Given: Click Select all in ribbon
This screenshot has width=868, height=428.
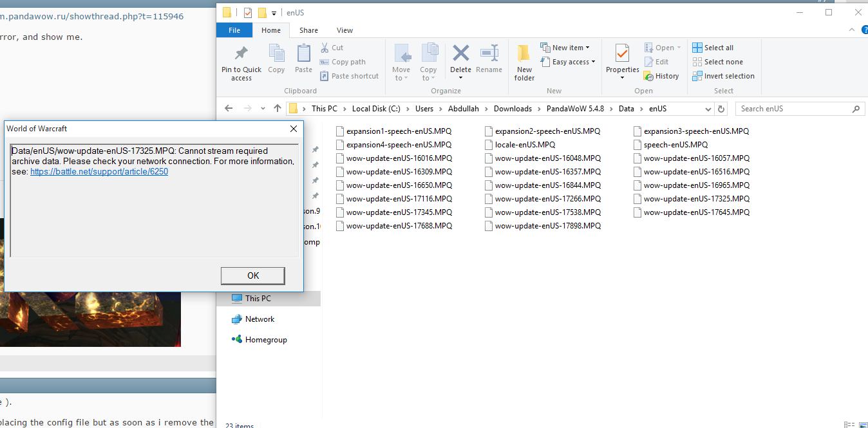Looking at the screenshot, I should point(713,48).
